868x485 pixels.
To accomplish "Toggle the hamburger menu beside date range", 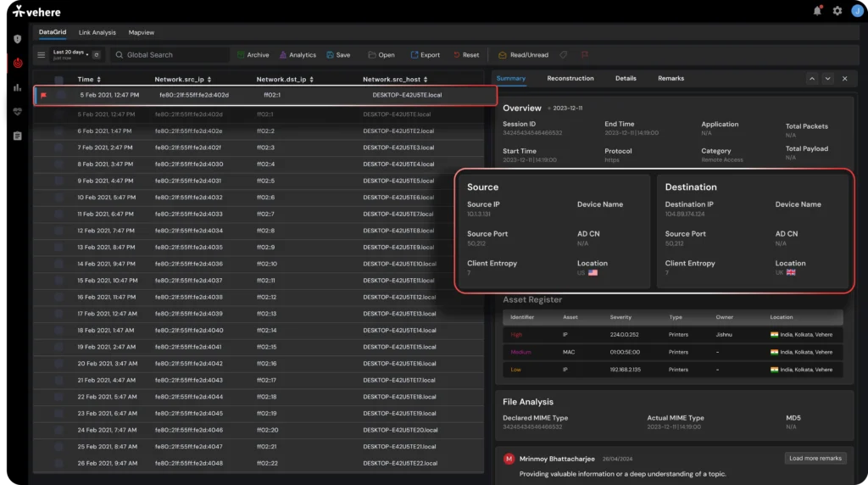I will 41,55.
